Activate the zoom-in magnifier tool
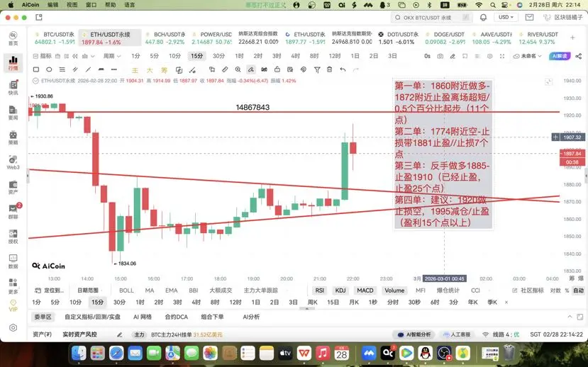The height and width of the screenshot is (367, 588). [x=238, y=69]
